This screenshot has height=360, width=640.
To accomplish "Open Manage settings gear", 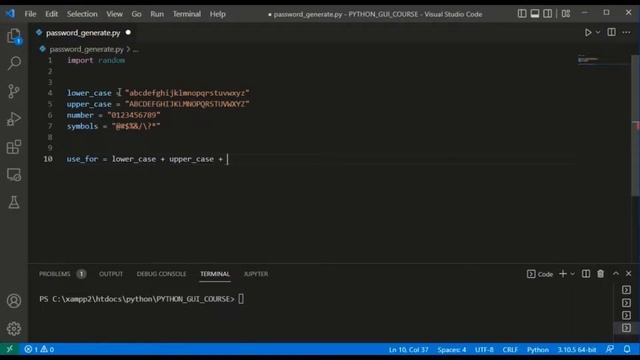I will coord(14,329).
